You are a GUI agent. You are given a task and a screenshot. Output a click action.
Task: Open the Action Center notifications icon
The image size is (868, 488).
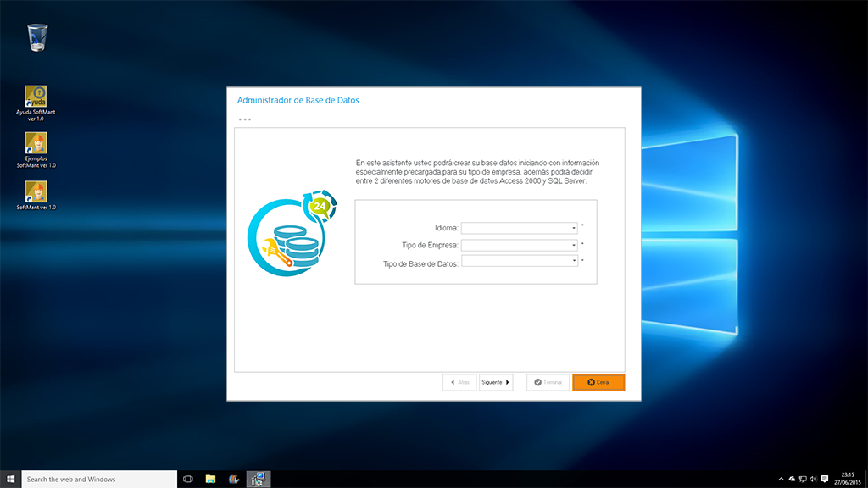point(825,479)
